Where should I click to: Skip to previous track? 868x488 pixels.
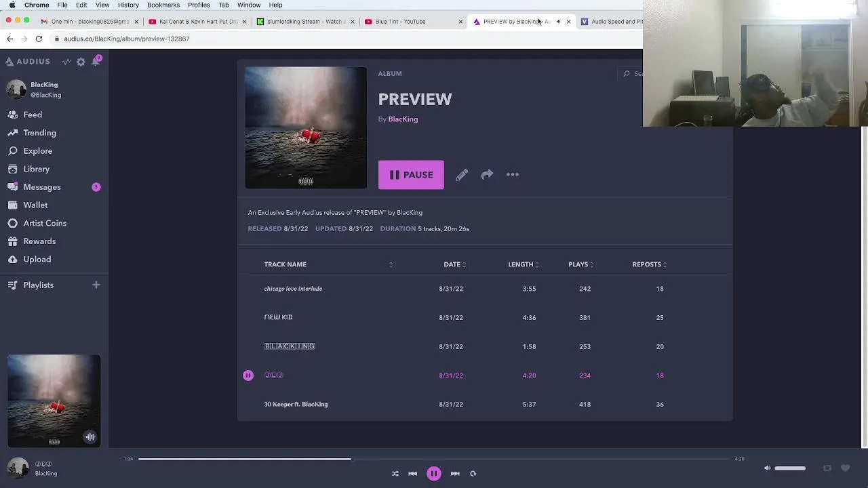412,474
